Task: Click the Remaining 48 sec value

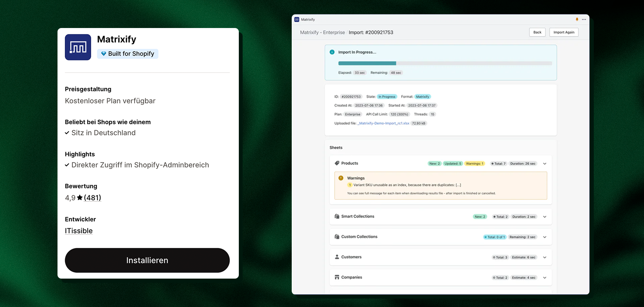Action: point(396,73)
